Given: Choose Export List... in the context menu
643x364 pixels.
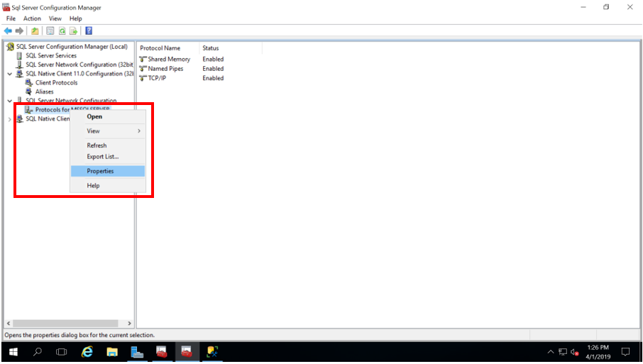Looking at the screenshot, I should [108, 157].
